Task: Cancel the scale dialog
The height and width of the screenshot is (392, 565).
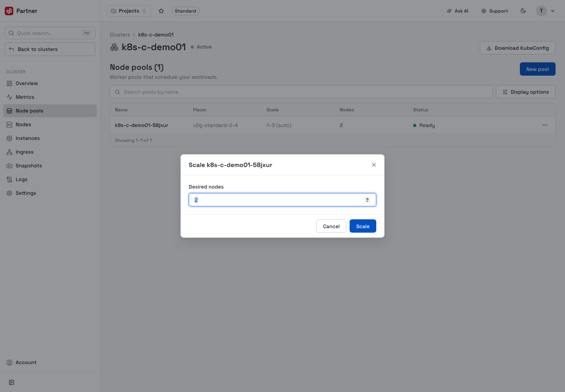Action: pos(331,226)
